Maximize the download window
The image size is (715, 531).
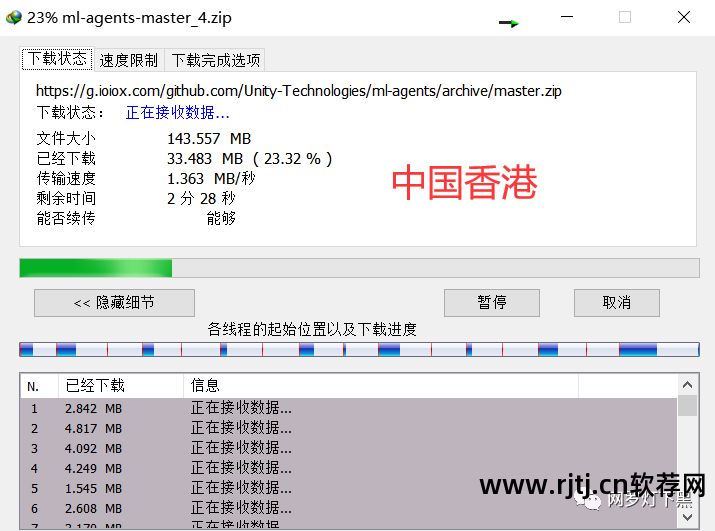click(x=625, y=17)
